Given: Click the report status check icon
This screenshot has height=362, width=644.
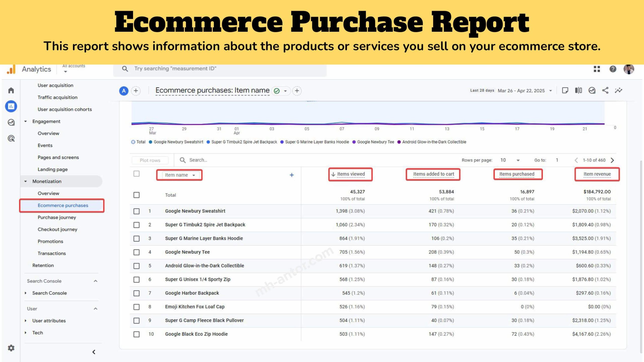Looking at the screenshot, I should tap(277, 91).
